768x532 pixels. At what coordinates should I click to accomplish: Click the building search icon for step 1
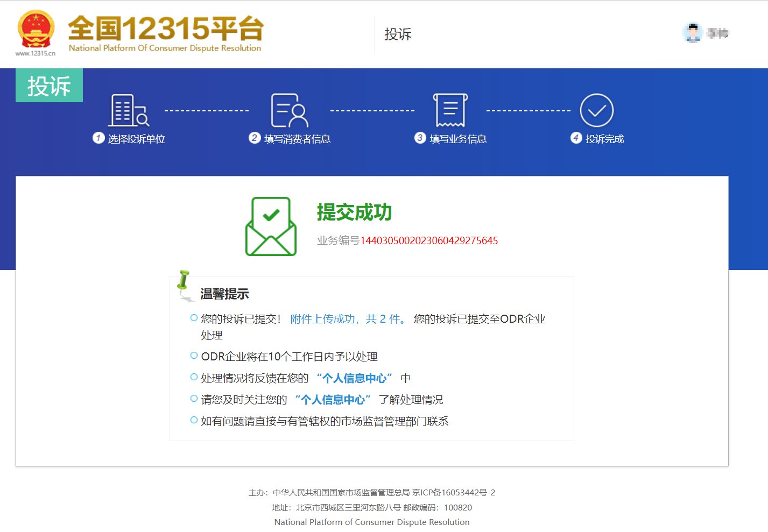129,110
